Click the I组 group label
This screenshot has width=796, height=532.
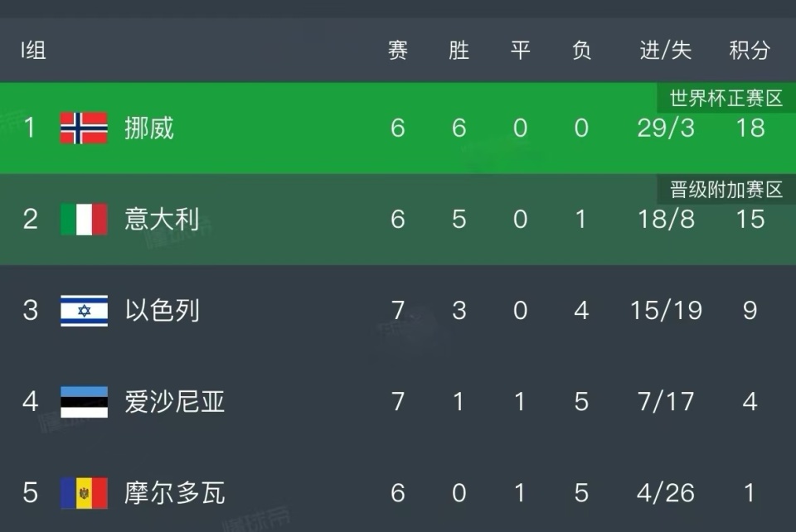[33, 51]
